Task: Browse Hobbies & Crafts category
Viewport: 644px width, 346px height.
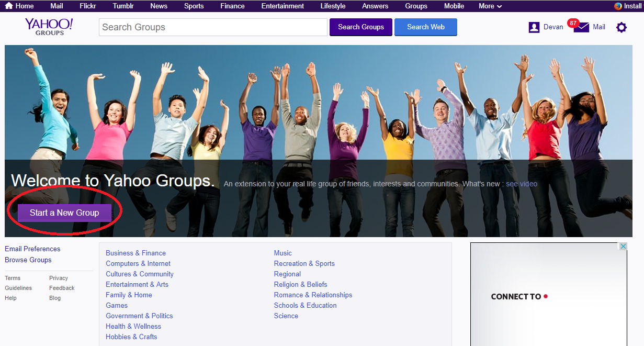Action: click(131, 337)
